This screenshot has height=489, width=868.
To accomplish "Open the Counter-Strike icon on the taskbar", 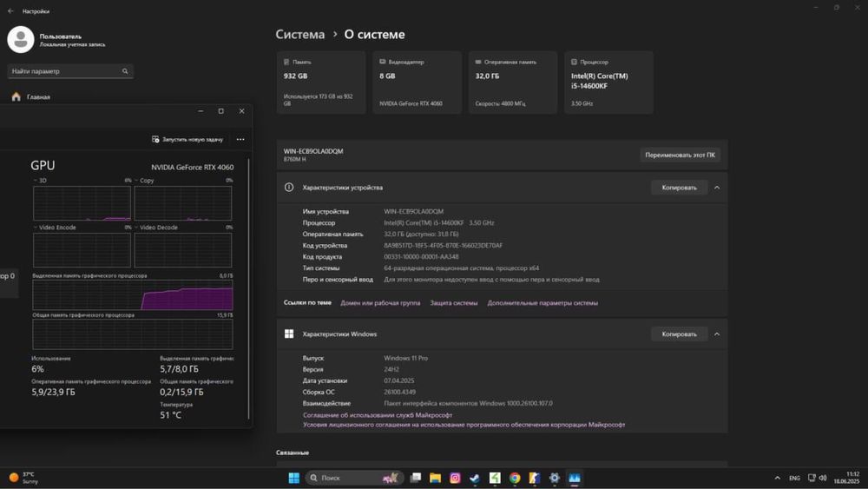I will click(534, 478).
